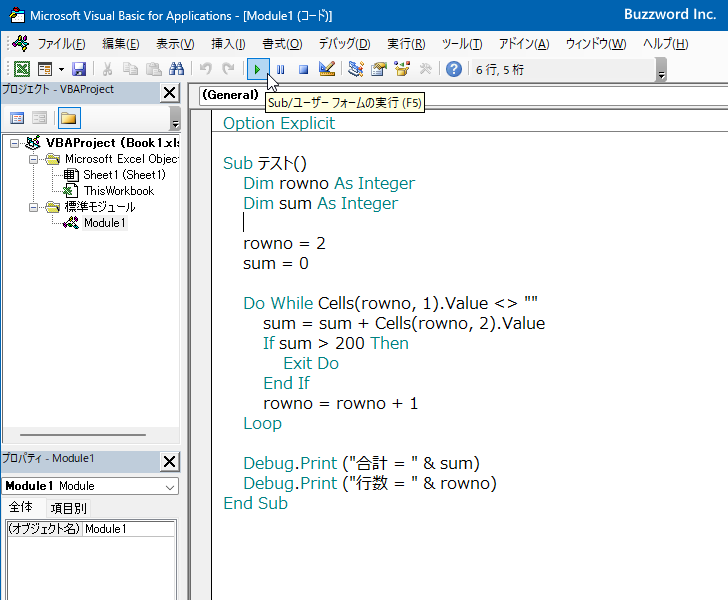Click the Cut scissors icon
Screen dimensions: 728x600
[x=107, y=69]
